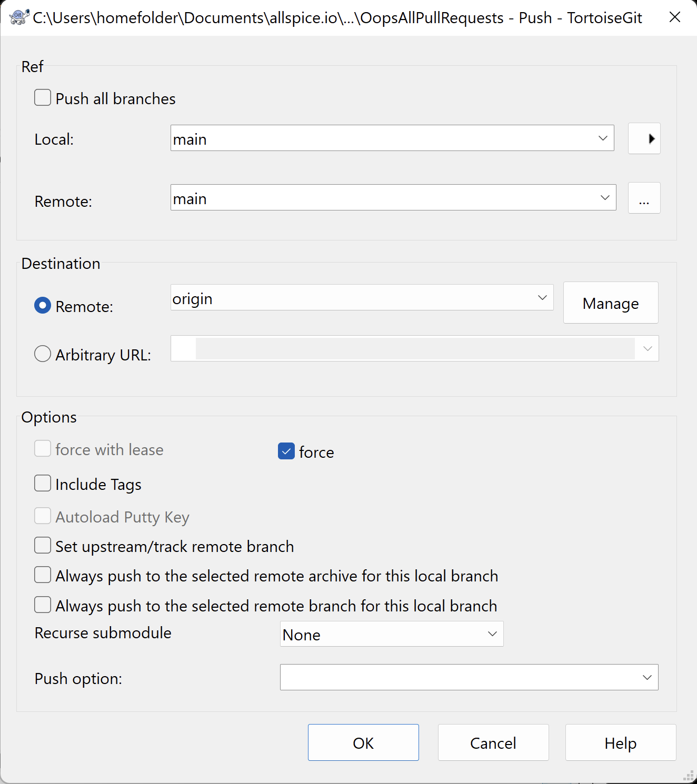The width and height of the screenshot is (697, 784).
Task: Open the remote branch browse (...) button
Action: pyautogui.click(x=644, y=198)
